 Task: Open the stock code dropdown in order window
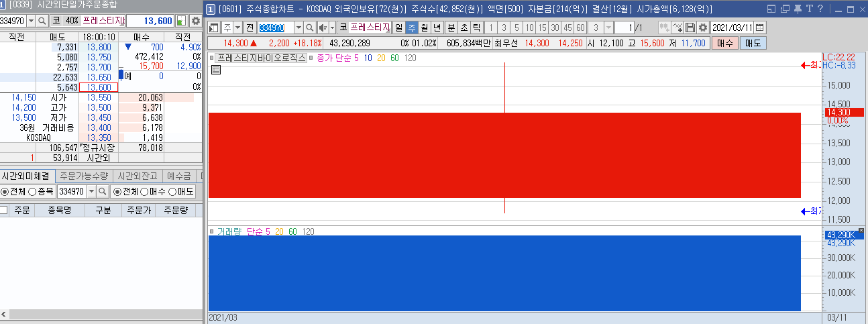[32, 21]
